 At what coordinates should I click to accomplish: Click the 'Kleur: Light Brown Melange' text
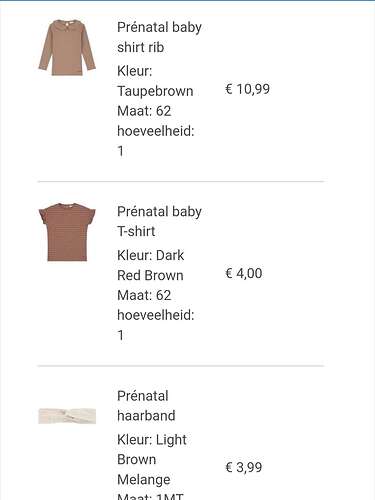(x=152, y=460)
